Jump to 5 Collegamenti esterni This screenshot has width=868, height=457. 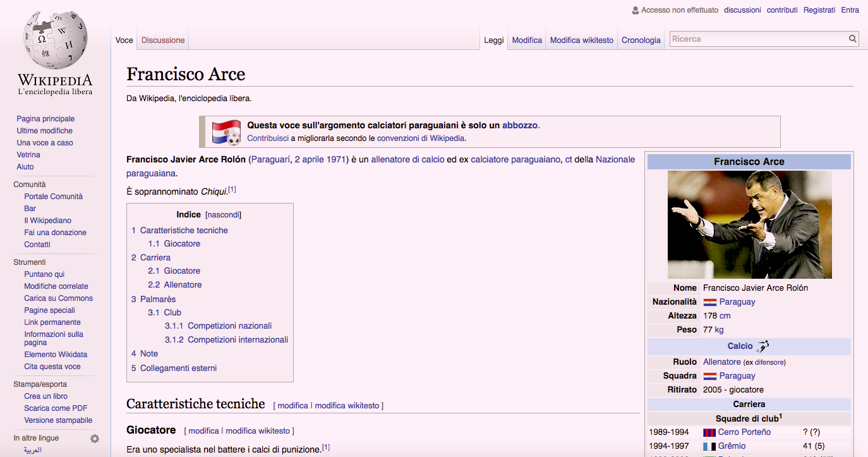[x=174, y=369]
